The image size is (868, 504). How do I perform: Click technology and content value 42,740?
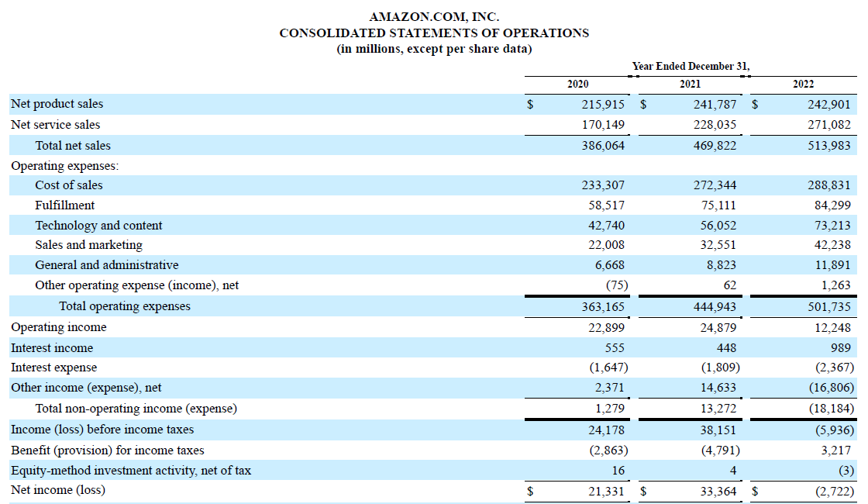point(606,226)
